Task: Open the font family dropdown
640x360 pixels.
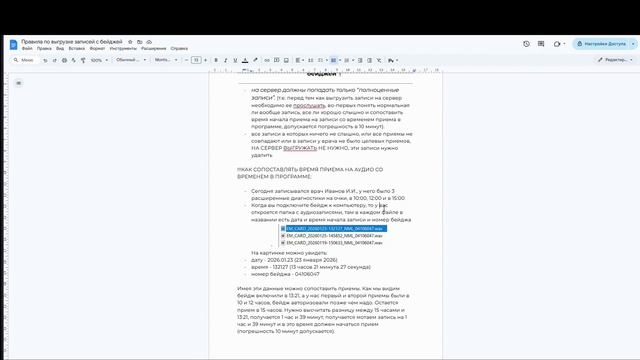Action: 166,60
